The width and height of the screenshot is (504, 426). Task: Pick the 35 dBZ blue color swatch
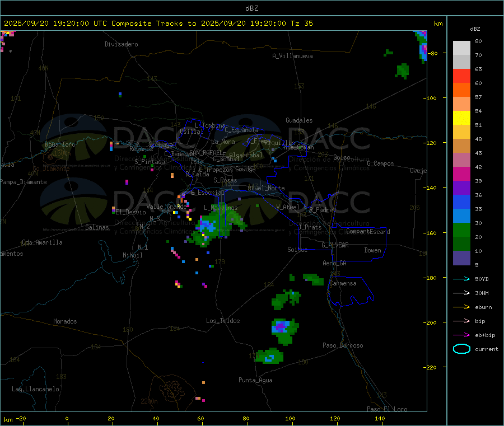(x=461, y=202)
